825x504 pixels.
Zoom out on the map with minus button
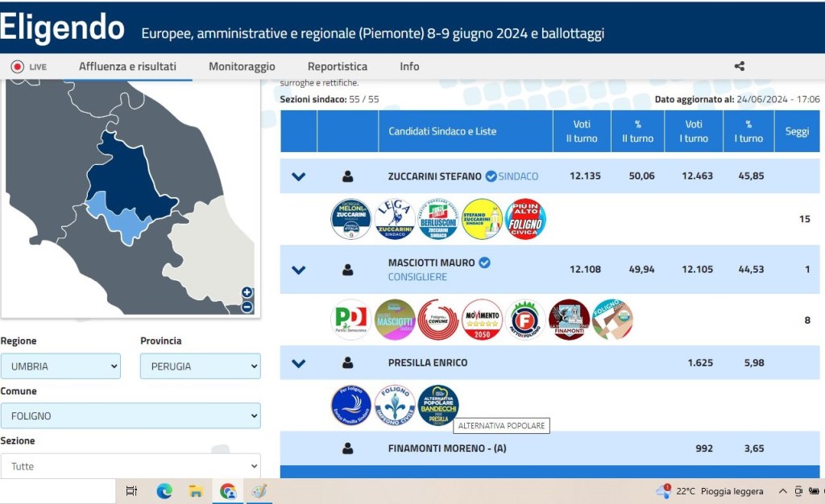click(x=247, y=307)
